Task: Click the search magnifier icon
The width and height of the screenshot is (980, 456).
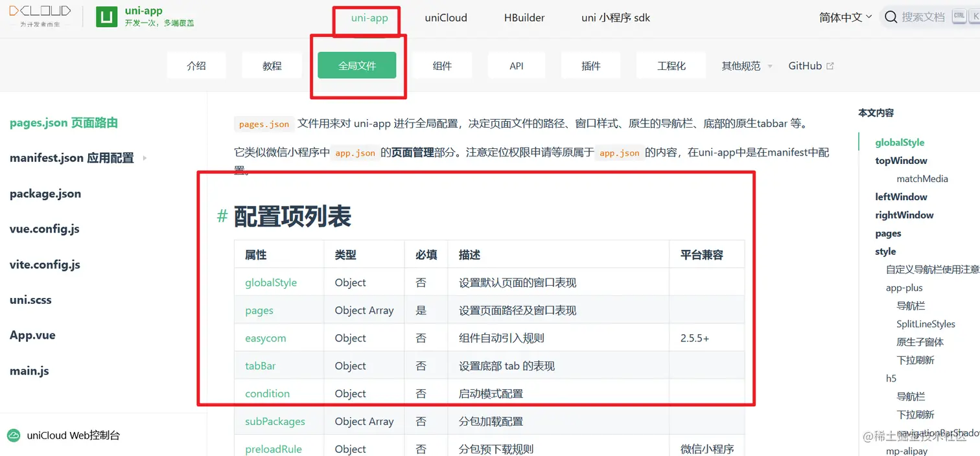Action: pos(891,17)
